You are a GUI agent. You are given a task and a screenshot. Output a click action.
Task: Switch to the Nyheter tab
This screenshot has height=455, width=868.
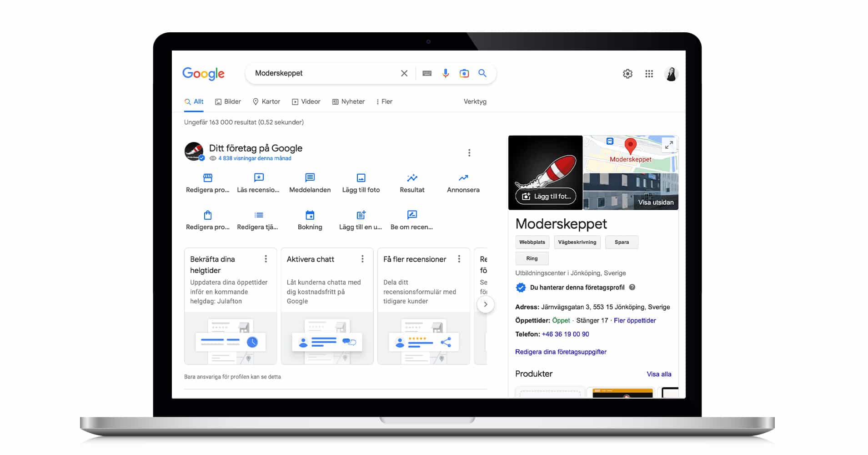coord(348,101)
